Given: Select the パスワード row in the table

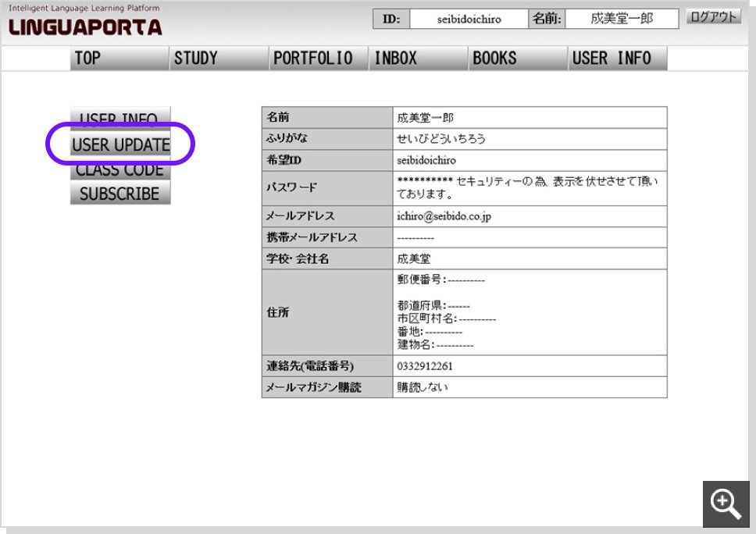Looking at the screenshot, I should click(465, 187).
